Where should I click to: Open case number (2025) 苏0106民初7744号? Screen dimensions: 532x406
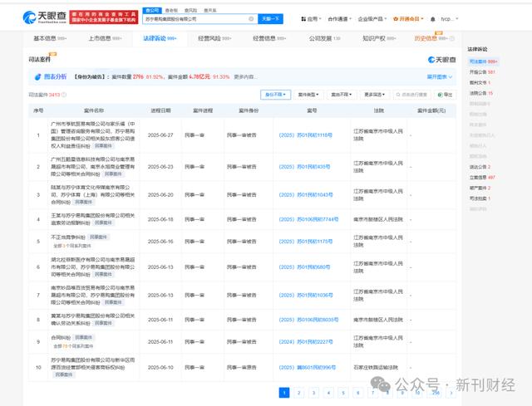pos(308,220)
